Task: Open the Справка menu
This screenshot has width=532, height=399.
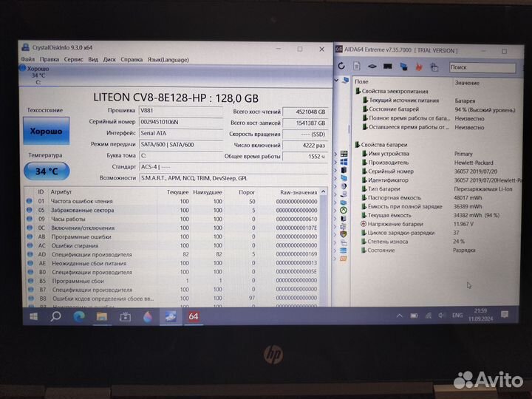Action: [132, 59]
